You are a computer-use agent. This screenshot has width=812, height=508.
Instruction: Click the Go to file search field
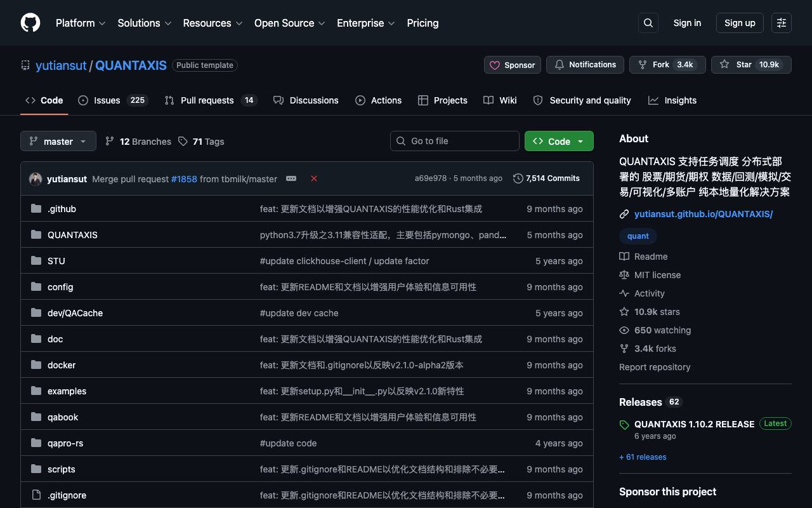(455, 141)
